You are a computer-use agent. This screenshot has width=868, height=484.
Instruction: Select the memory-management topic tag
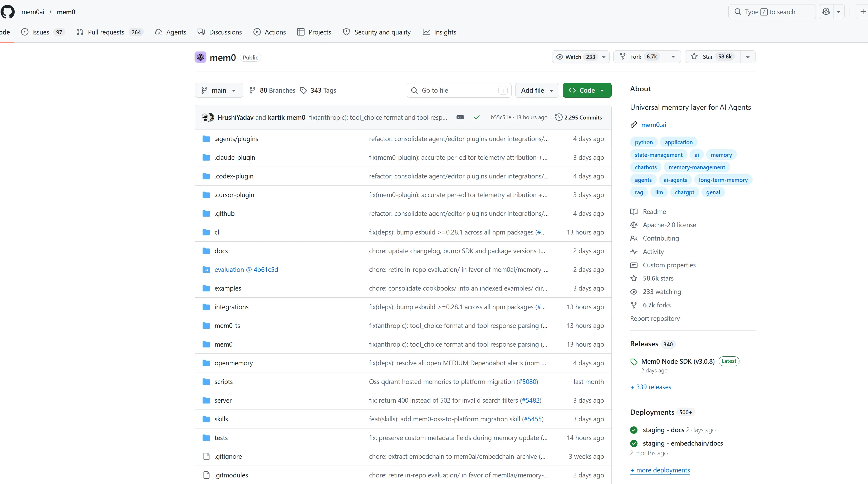coord(697,167)
